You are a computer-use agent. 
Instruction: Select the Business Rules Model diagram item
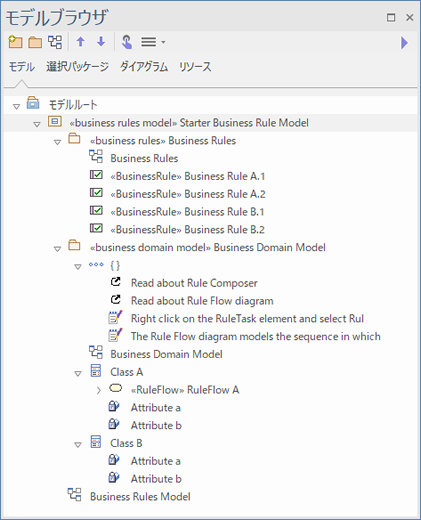140,497
